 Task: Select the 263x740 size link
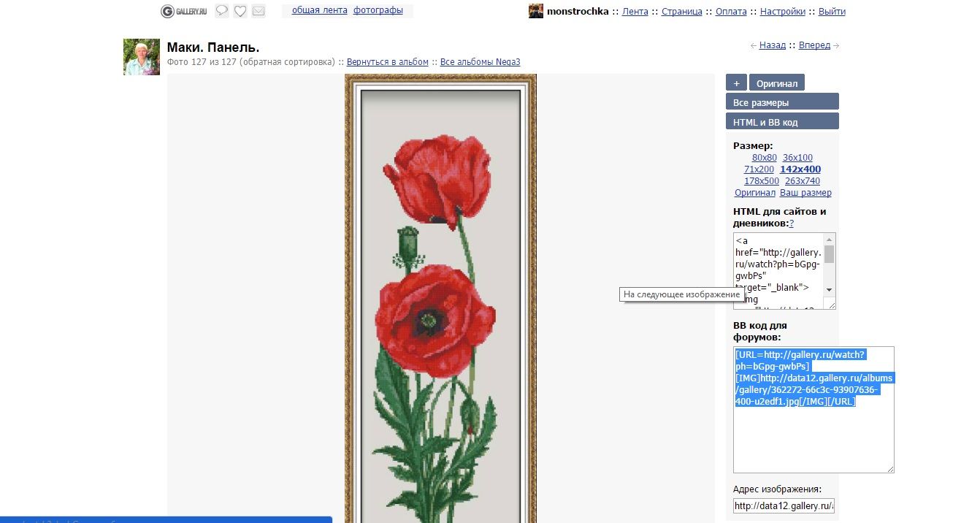tap(803, 181)
